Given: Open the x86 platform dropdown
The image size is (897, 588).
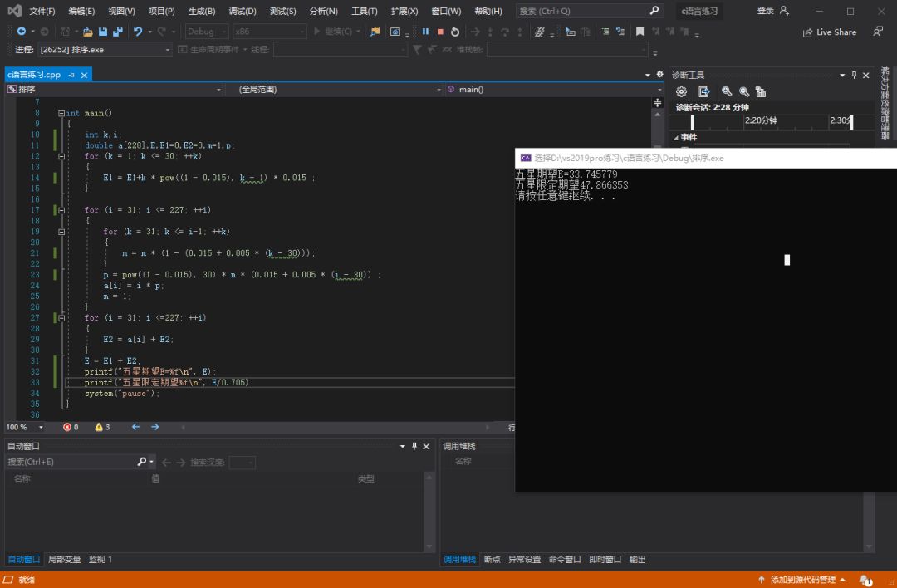Looking at the screenshot, I should tap(269, 32).
